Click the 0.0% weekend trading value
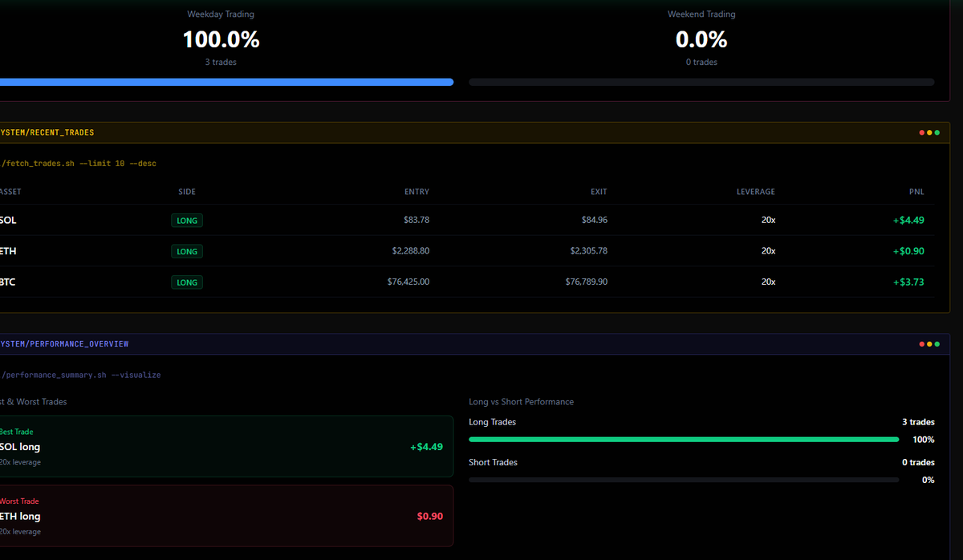This screenshot has height=560, width=963. click(x=701, y=39)
